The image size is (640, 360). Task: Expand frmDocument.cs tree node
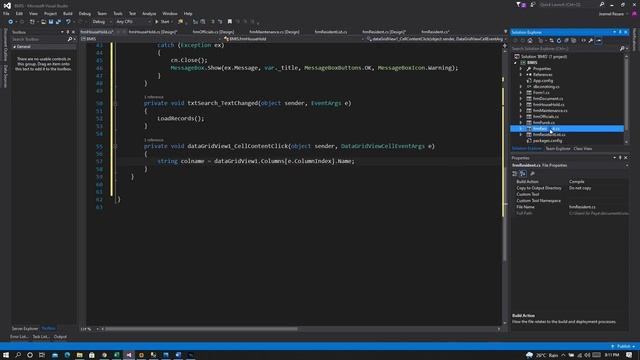521,98
